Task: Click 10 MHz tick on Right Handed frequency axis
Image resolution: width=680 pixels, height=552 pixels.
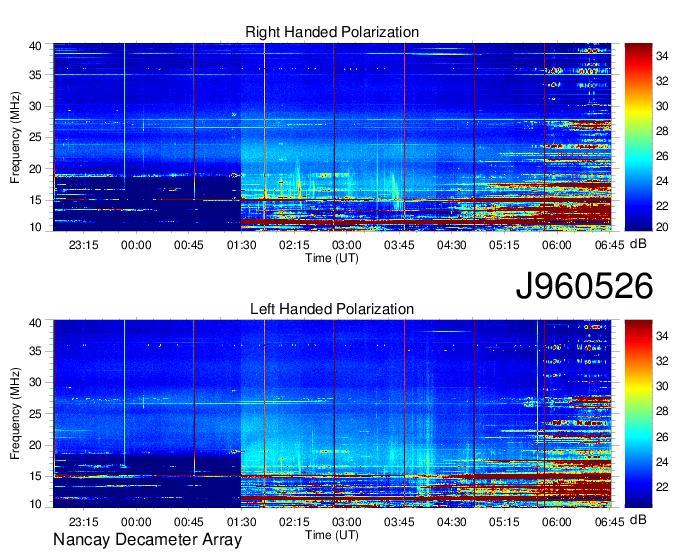Action: point(36,227)
